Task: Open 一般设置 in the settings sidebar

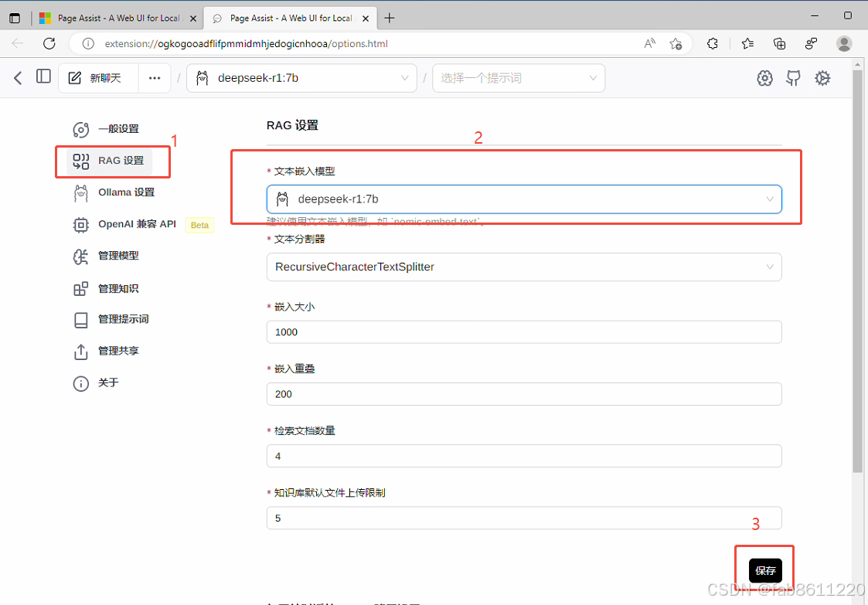Action: click(118, 129)
